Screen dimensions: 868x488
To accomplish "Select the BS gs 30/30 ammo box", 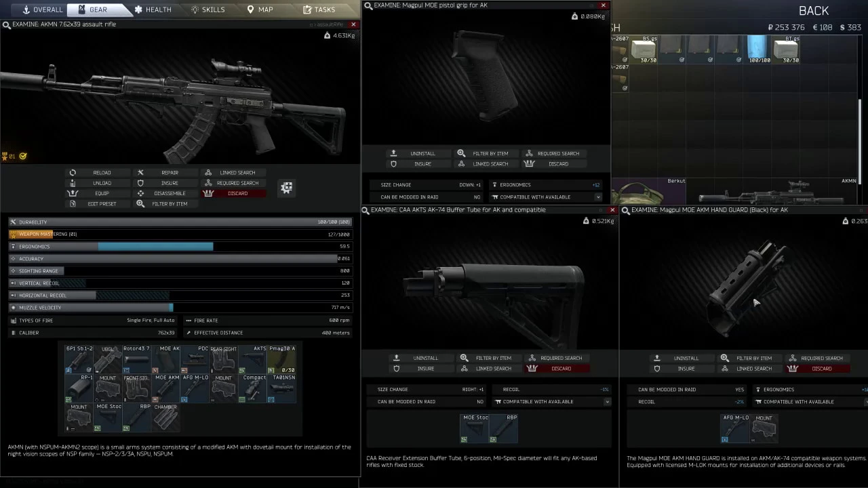I will point(645,49).
